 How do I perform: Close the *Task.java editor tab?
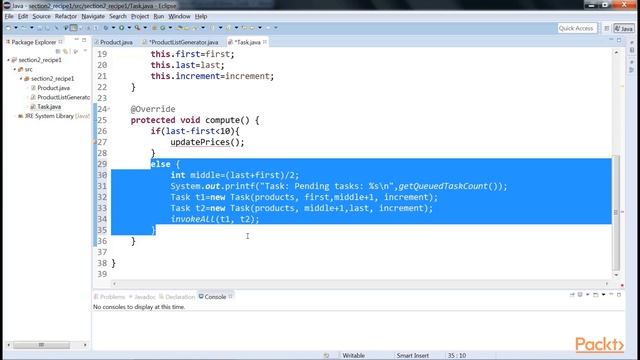click(x=265, y=42)
